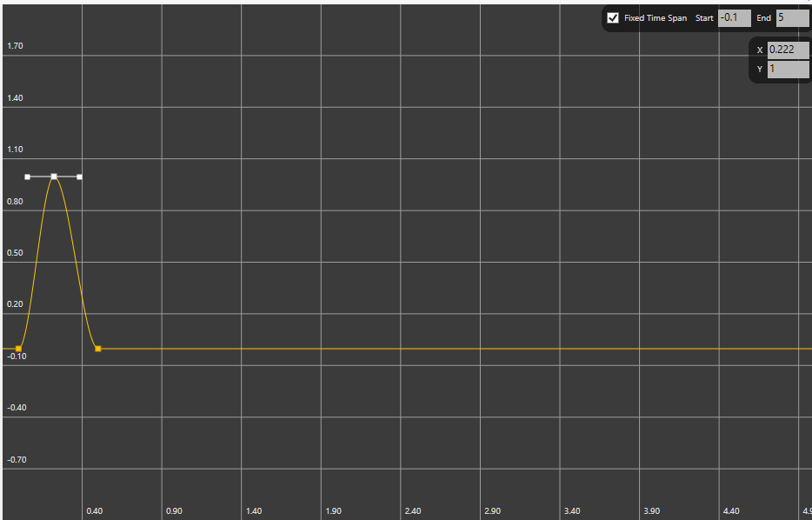Image resolution: width=812 pixels, height=520 pixels.
Task: Click the 0.40 time axis label
Action: (94, 511)
